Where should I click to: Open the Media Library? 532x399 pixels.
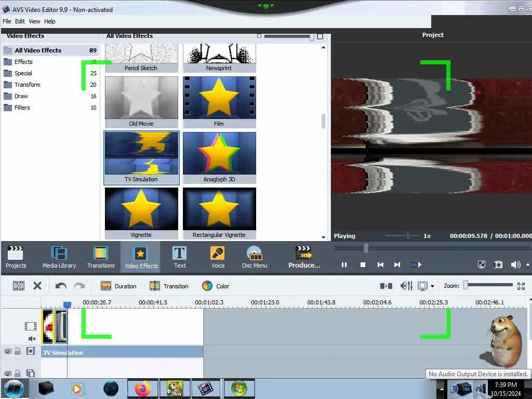pyautogui.click(x=59, y=257)
